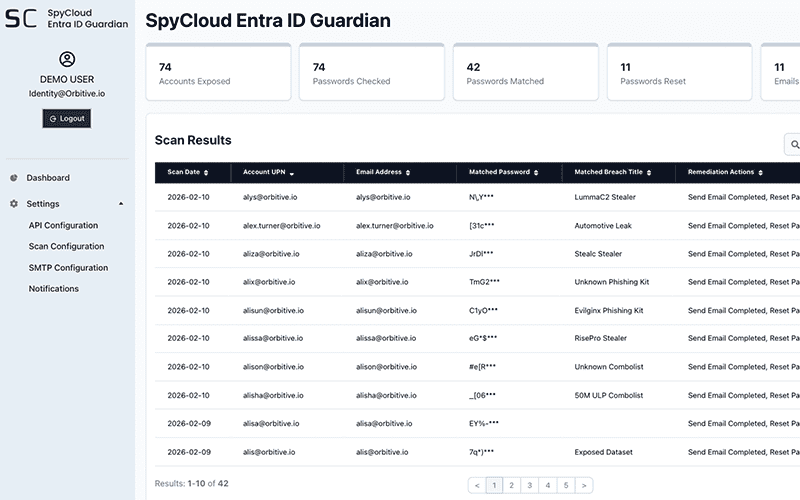Click the Settings gear icon

click(14, 204)
